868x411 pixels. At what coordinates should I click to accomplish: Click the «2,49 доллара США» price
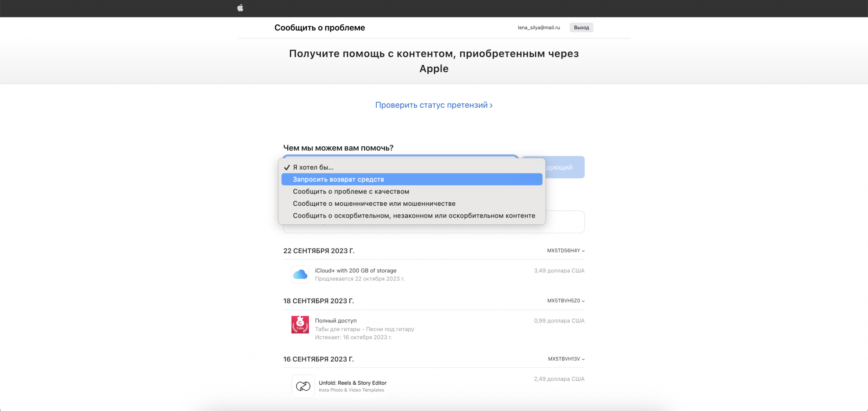tap(559, 379)
